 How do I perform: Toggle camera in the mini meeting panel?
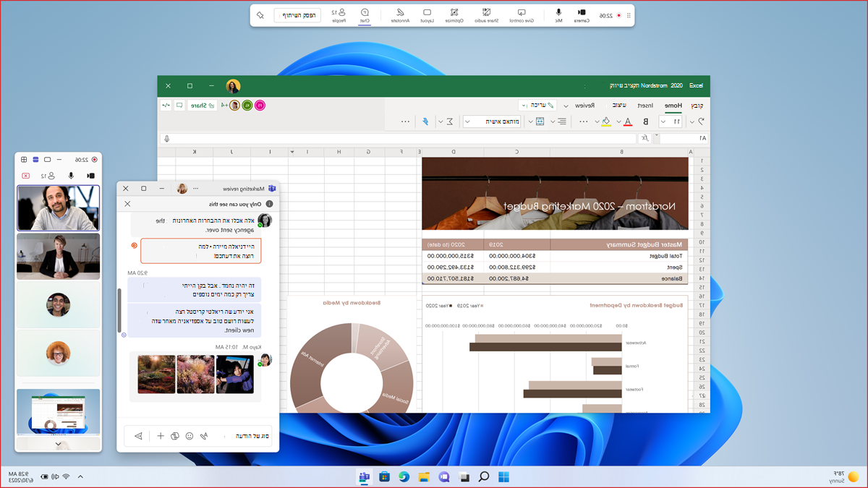90,176
